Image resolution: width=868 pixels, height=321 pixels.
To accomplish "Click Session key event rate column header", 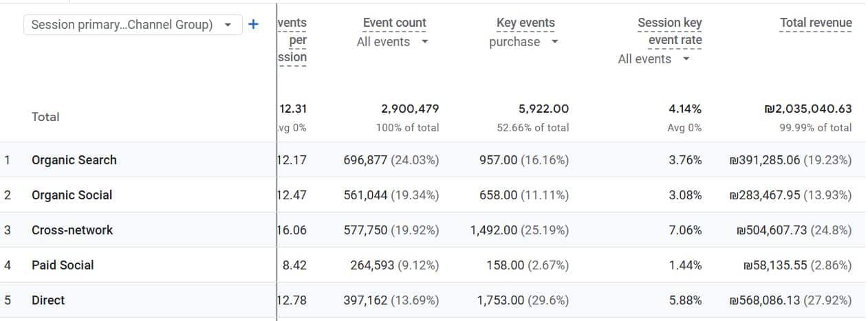I will click(669, 31).
